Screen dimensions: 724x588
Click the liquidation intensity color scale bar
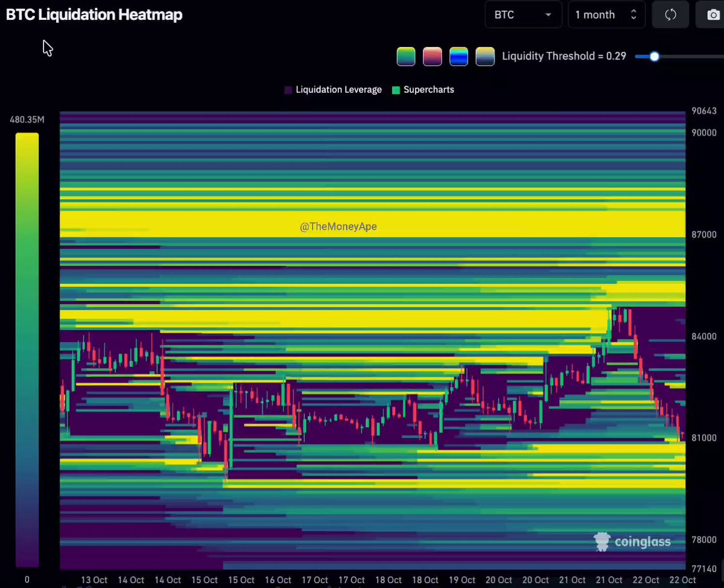click(27, 350)
